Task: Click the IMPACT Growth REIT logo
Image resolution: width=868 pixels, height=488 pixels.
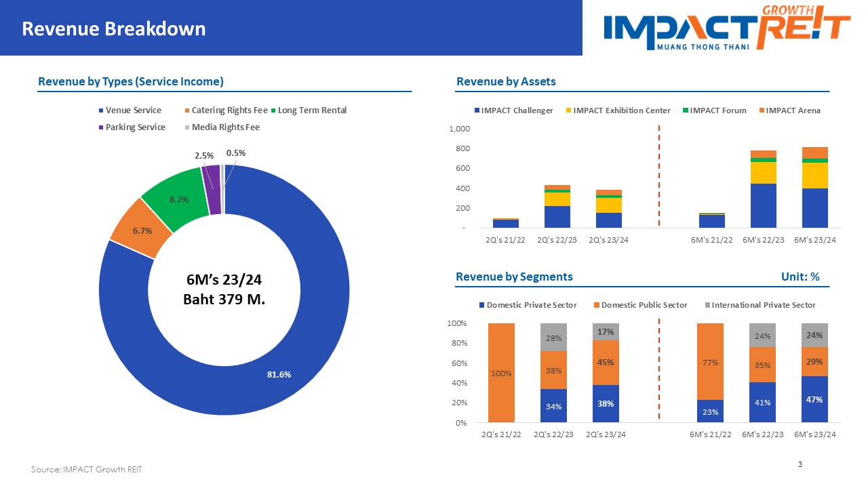Action: coord(726,27)
